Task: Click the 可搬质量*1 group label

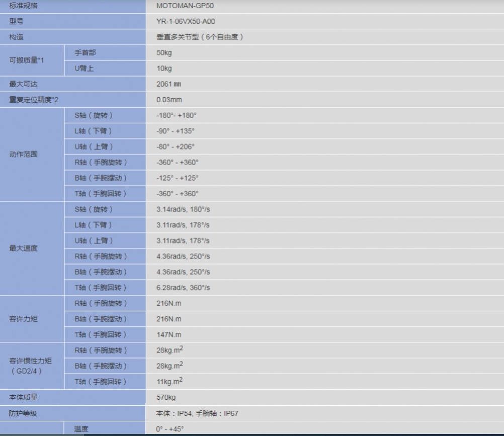Action: pos(26,60)
